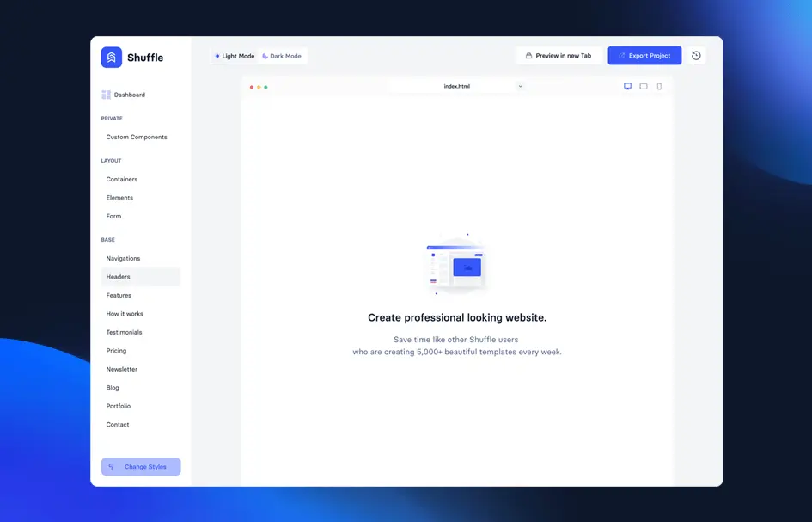
Task: Open the Dashboard grid icon
Action: tap(106, 95)
